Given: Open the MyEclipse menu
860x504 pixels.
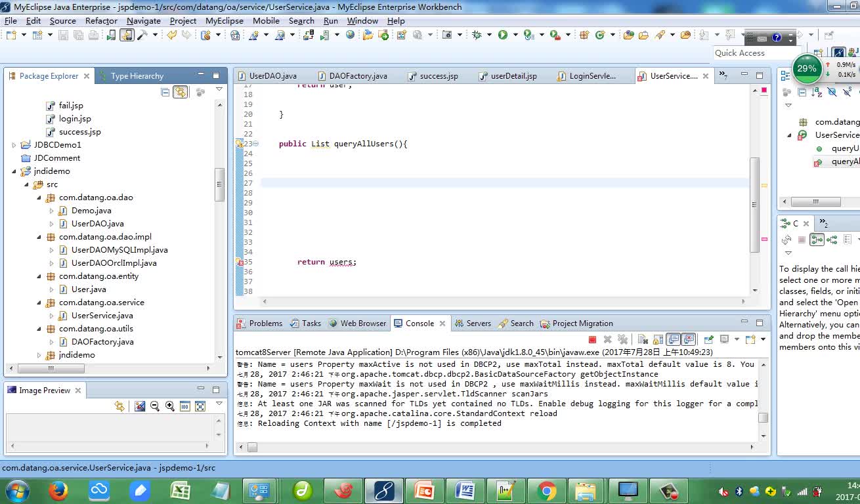Looking at the screenshot, I should click(x=224, y=20).
